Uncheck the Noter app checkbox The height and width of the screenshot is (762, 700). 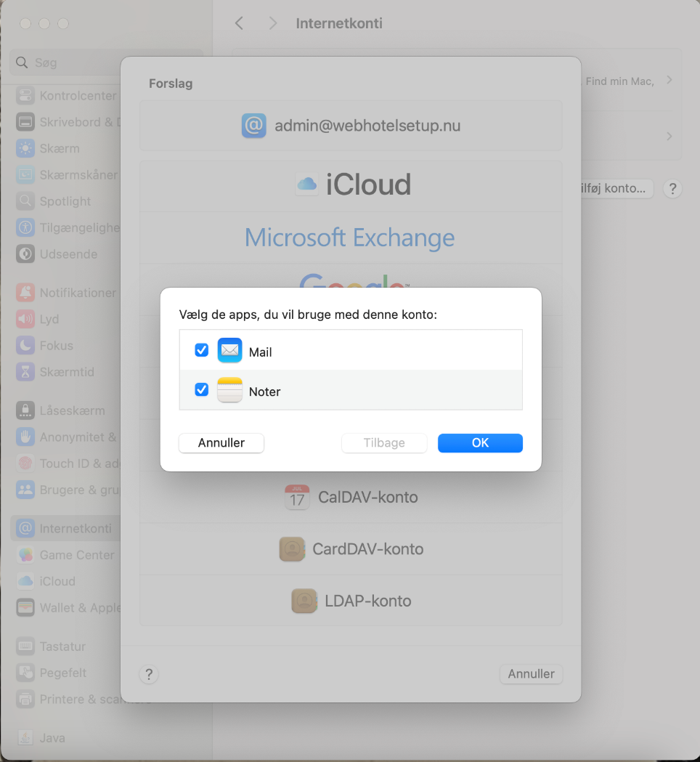[202, 390]
